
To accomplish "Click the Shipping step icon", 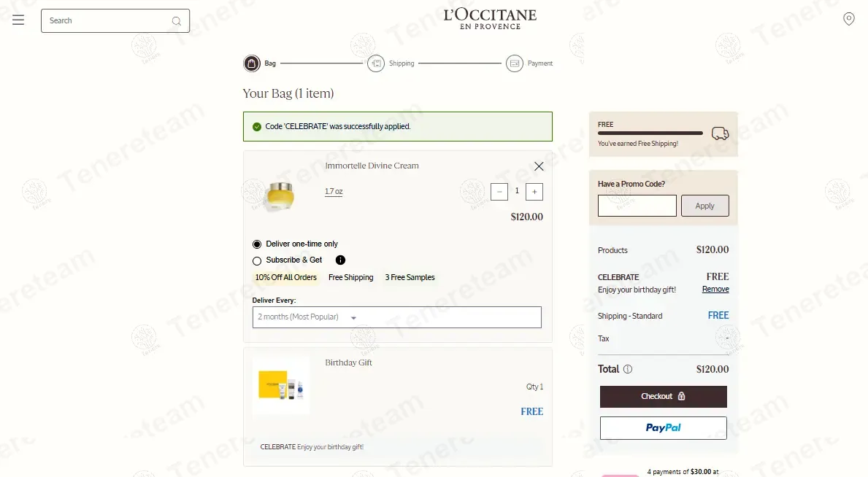I will pyautogui.click(x=376, y=63).
